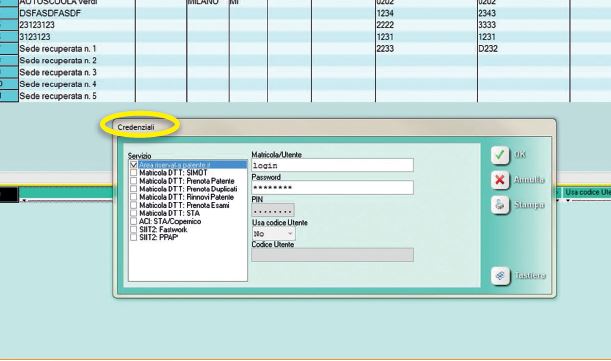The width and height of the screenshot is (611, 361).
Task: Click the Stampa printer icon
Action: point(500,205)
